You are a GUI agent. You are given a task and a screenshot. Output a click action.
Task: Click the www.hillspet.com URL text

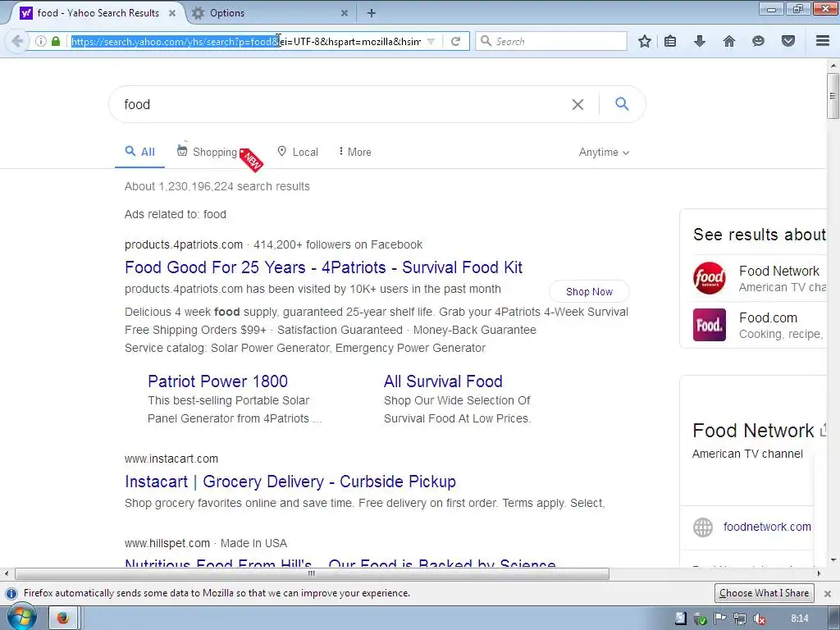167,543
